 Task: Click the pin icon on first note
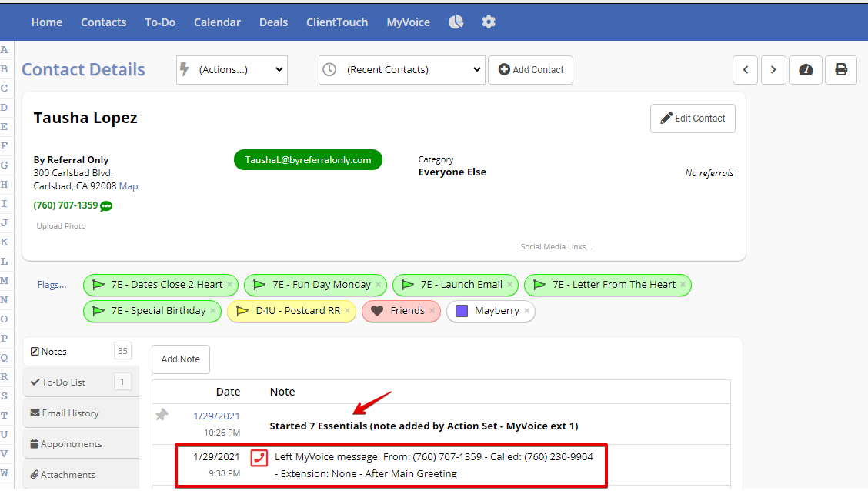162,415
